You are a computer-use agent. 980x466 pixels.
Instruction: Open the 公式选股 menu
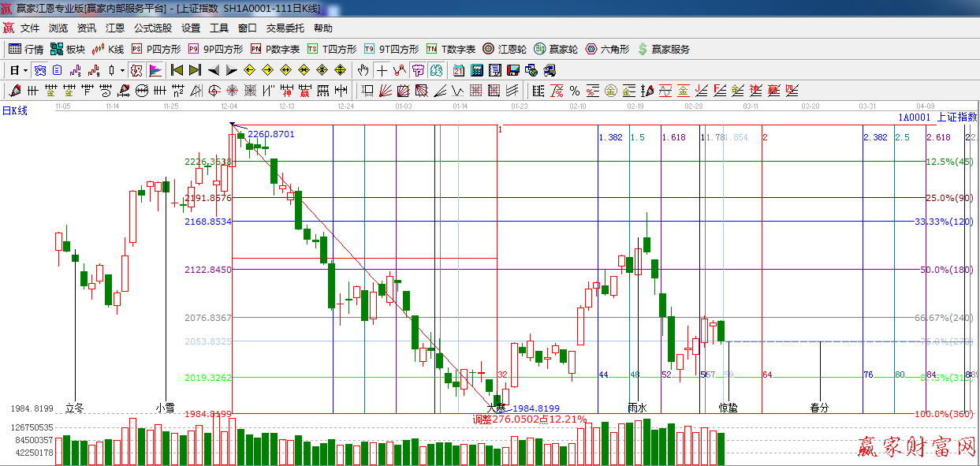tap(152, 28)
